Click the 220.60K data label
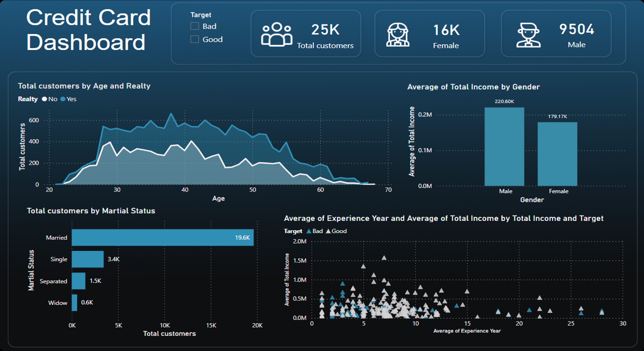644x351 pixels. tap(504, 101)
